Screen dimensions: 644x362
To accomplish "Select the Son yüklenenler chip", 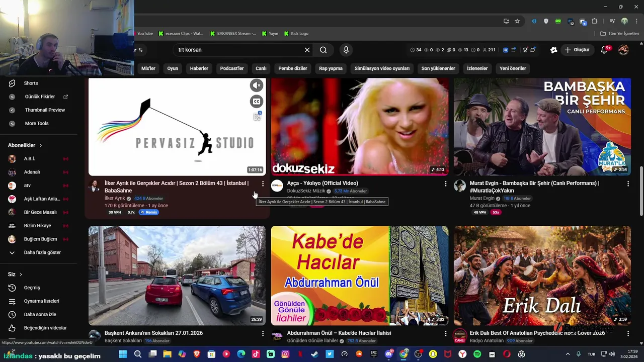I will [438, 68].
